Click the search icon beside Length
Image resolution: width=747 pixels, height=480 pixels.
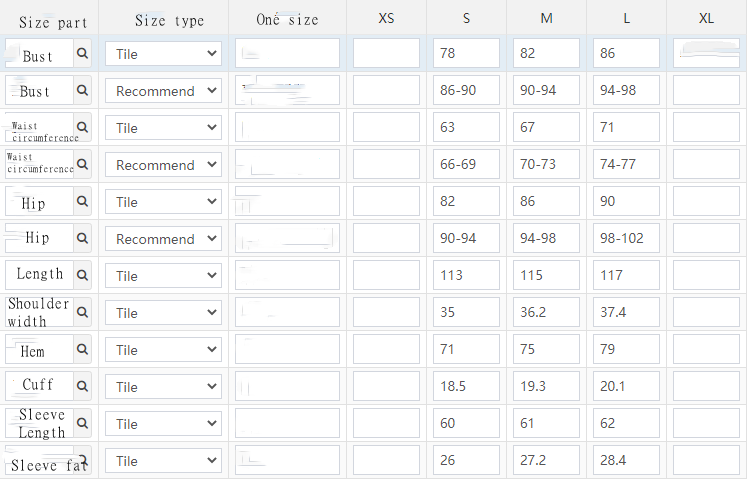pyautogui.click(x=82, y=275)
